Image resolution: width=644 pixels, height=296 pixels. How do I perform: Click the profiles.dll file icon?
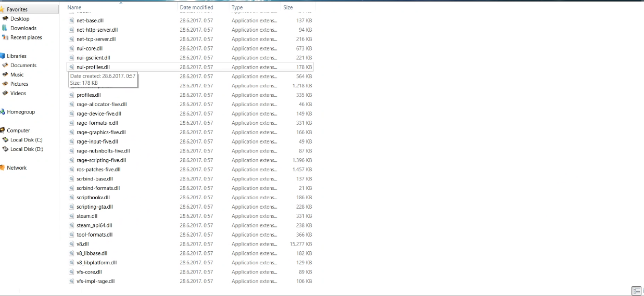coord(72,95)
